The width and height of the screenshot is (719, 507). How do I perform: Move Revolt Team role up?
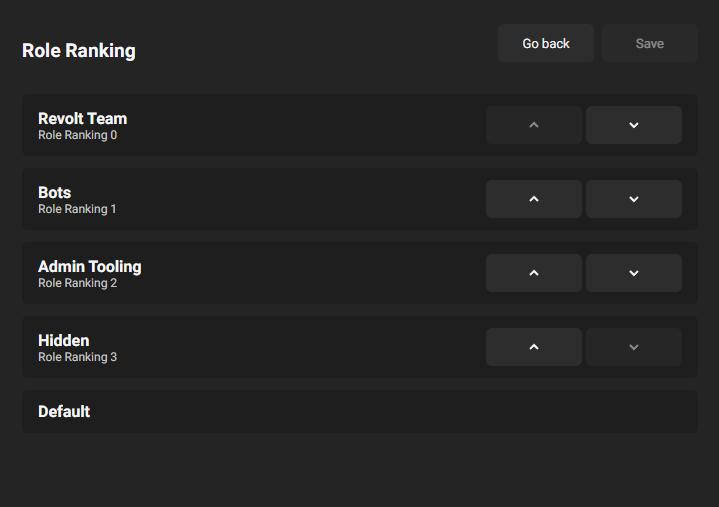point(533,125)
